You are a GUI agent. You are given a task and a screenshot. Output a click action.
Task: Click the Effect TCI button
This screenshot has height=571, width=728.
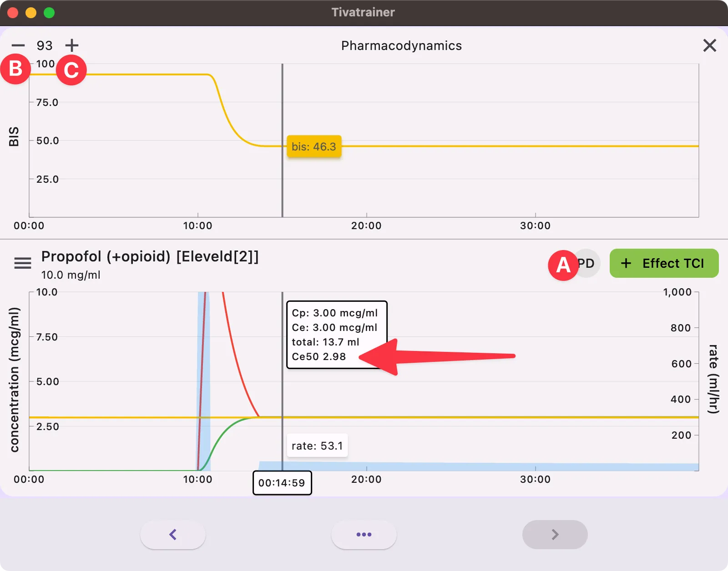664,263
